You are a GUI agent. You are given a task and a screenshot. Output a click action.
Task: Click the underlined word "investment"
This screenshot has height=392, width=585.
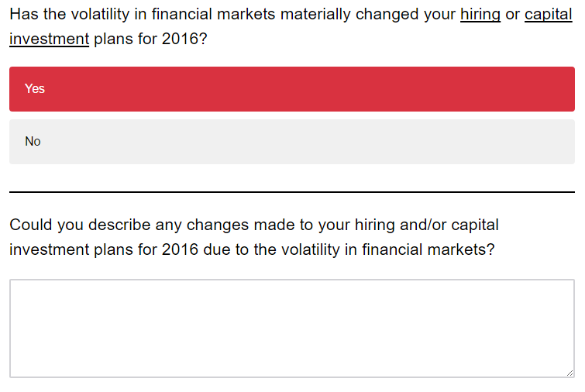[50, 39]
